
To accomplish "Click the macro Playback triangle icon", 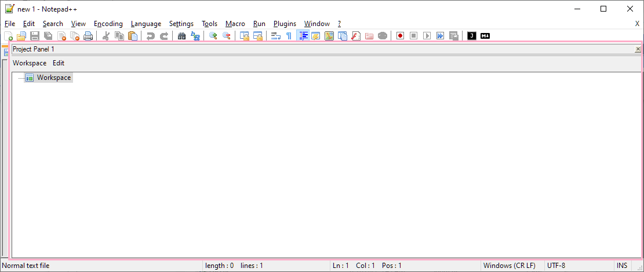I will point(427,36).
